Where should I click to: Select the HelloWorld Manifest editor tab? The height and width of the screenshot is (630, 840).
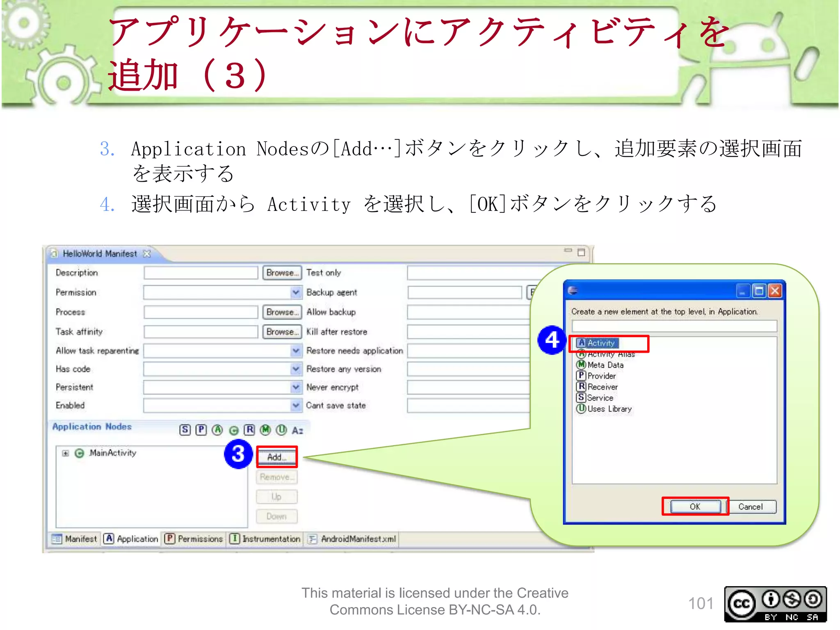(100, 254)
